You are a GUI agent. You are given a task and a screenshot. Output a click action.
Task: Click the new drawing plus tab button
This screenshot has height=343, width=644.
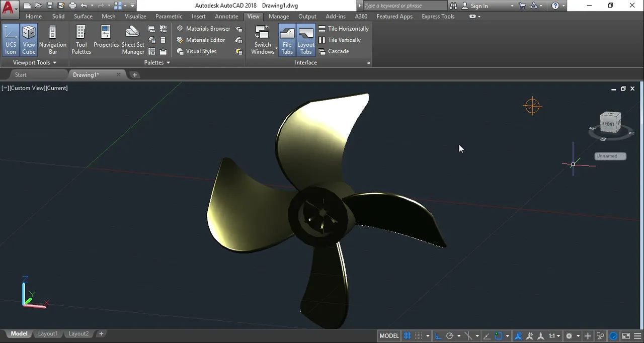pos(135,74)
